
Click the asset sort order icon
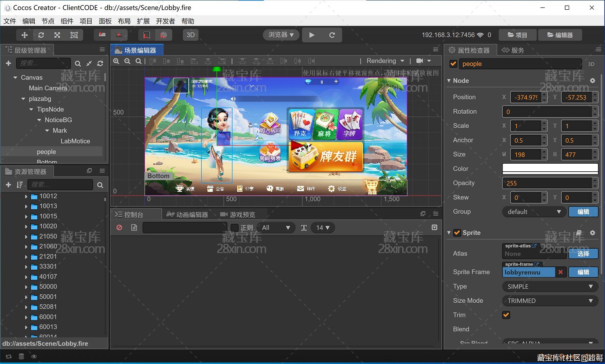pos(19,185)
